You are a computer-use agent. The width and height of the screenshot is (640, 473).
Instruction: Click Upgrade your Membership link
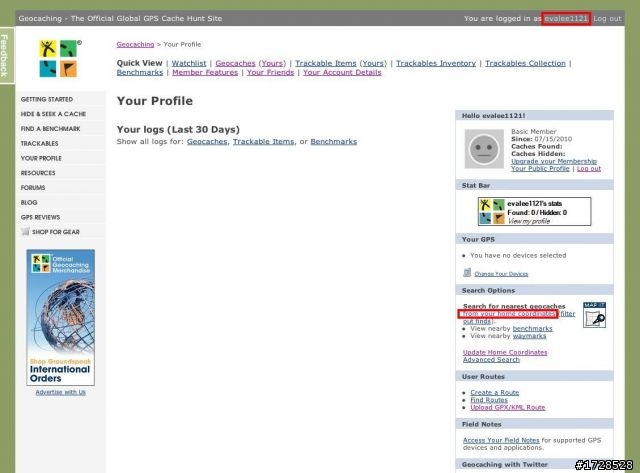tap(554, 161)
